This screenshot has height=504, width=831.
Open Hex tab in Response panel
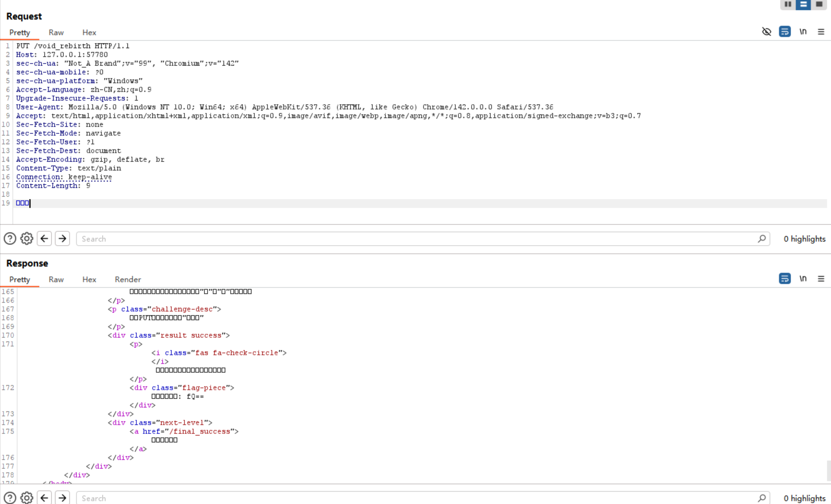(89, 279)
